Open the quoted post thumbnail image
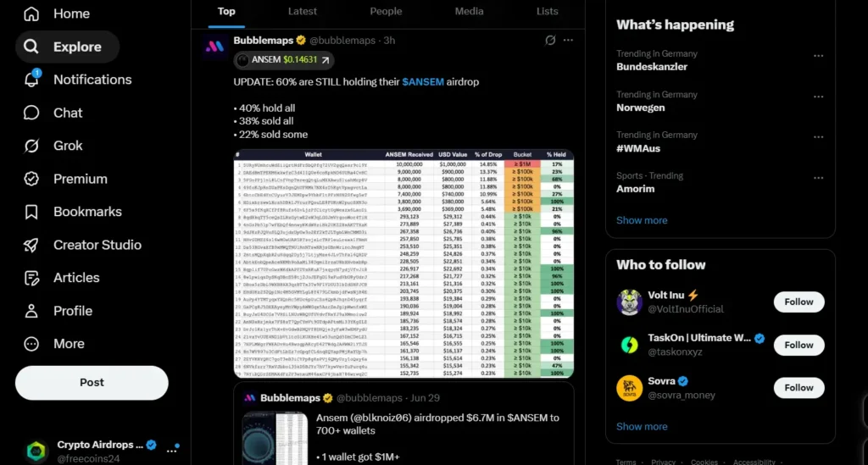Viewport: 868px width, 465px height. pos(275,439)
